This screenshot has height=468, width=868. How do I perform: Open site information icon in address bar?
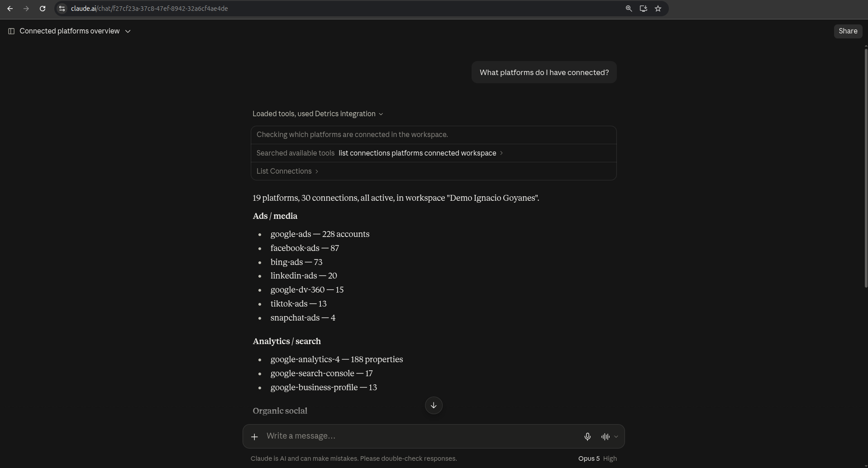pos(62,9)
